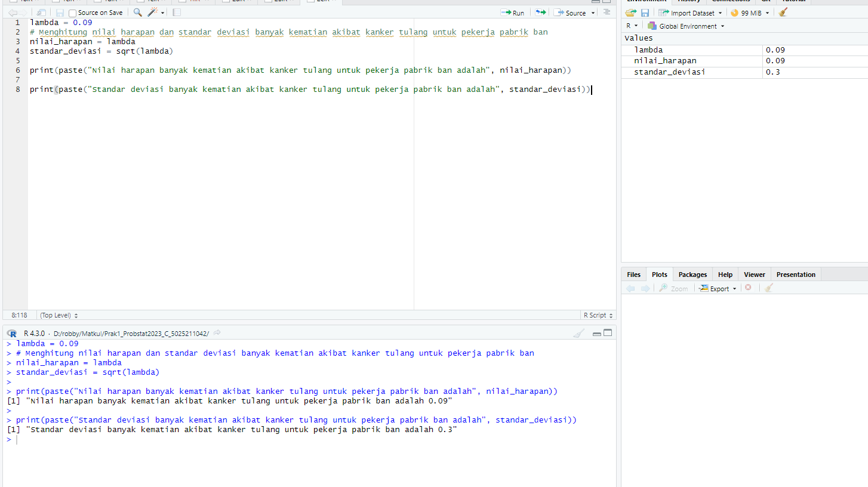Switch to Help tab
Image resolution: width=868 pixels, height=487 pixels.
pos(725,275)
